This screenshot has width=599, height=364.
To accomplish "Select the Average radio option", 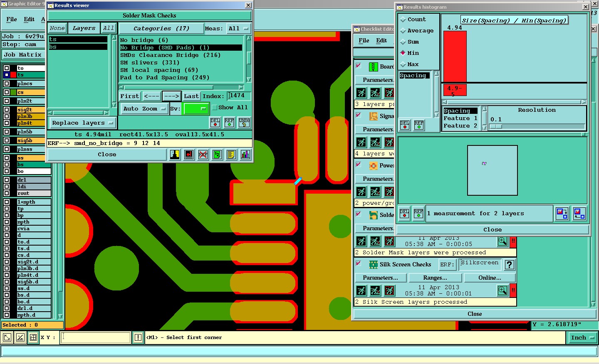I will coord(403,31).
